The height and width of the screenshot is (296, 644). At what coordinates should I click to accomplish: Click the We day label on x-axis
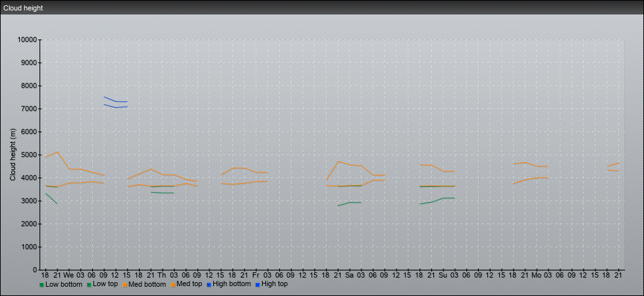click(68, 275)
